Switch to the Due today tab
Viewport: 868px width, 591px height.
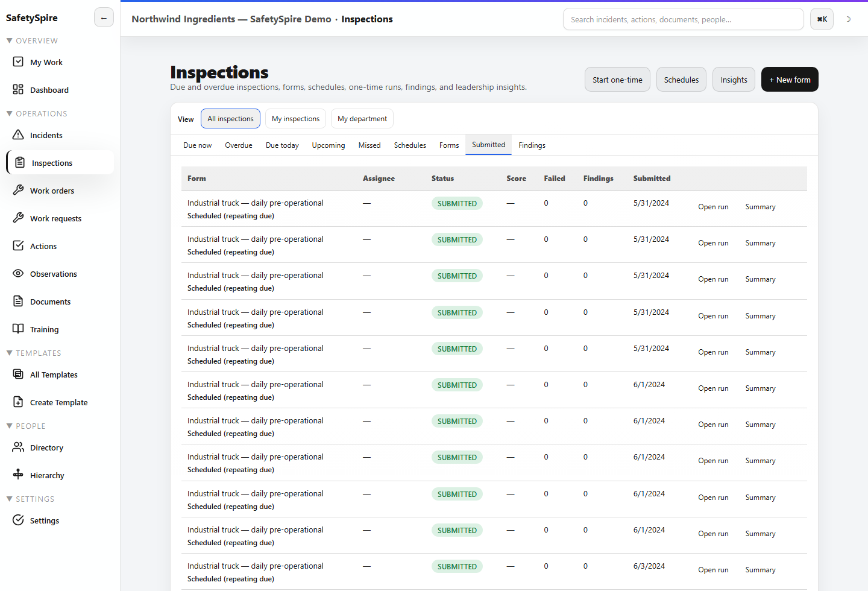[282, 145]
